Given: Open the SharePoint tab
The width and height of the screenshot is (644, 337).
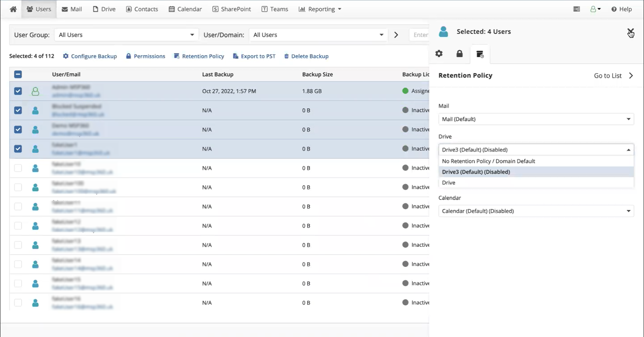Looking at the screenshot, I should [x=232, y=9].
